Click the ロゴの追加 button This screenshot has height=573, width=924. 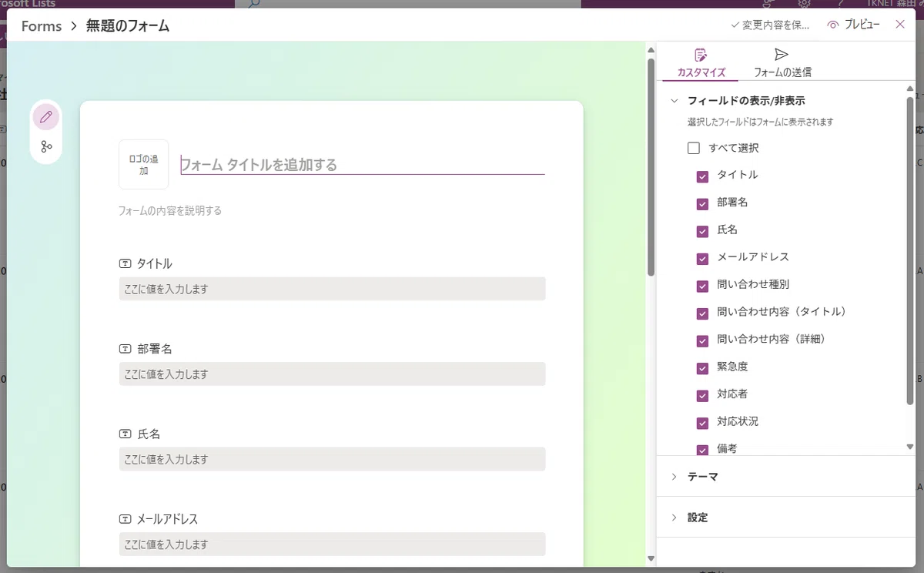click(x=144, y=164)
